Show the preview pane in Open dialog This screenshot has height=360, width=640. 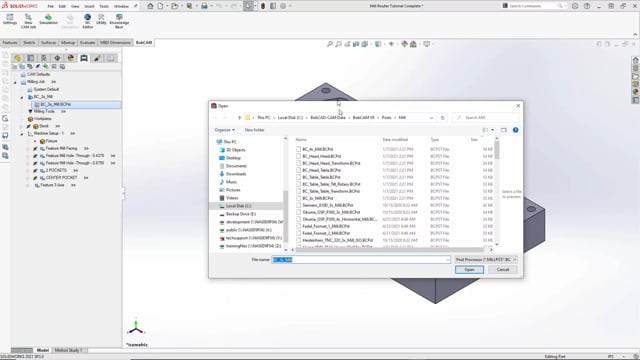(x=503, y=130)
